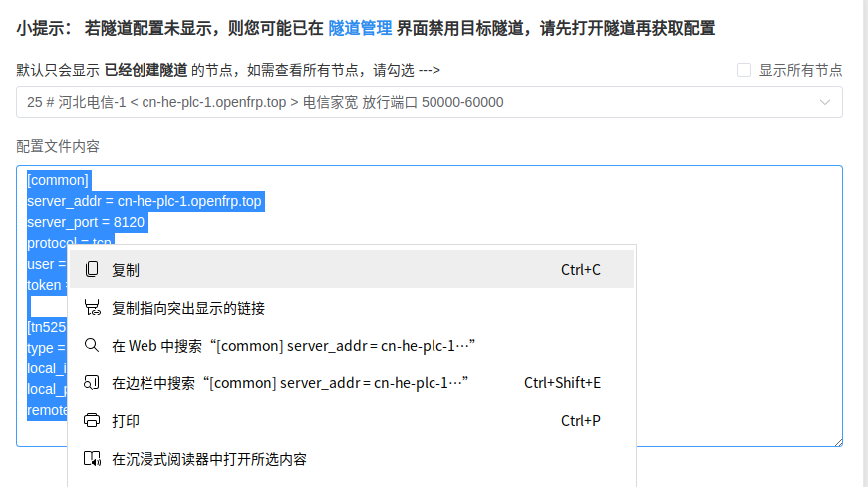Click the sidebar search icon
868x487 pixels.
(x=92, y=383)
